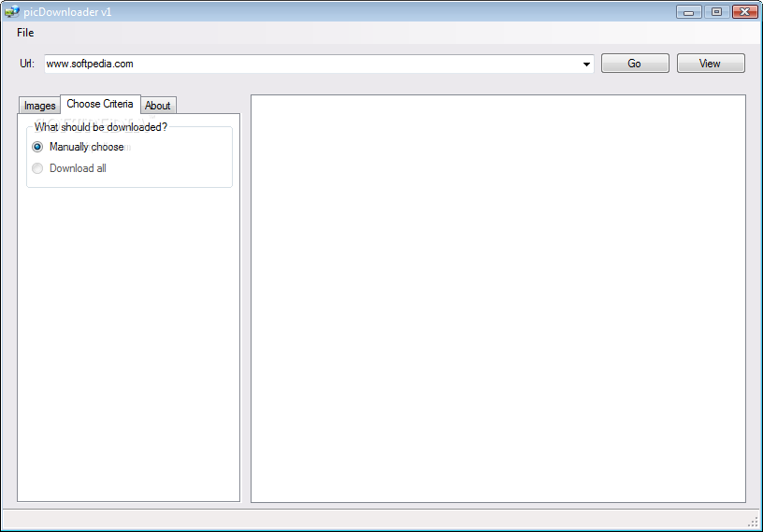Expand the Url dropdown arrow

coord(586,64)
